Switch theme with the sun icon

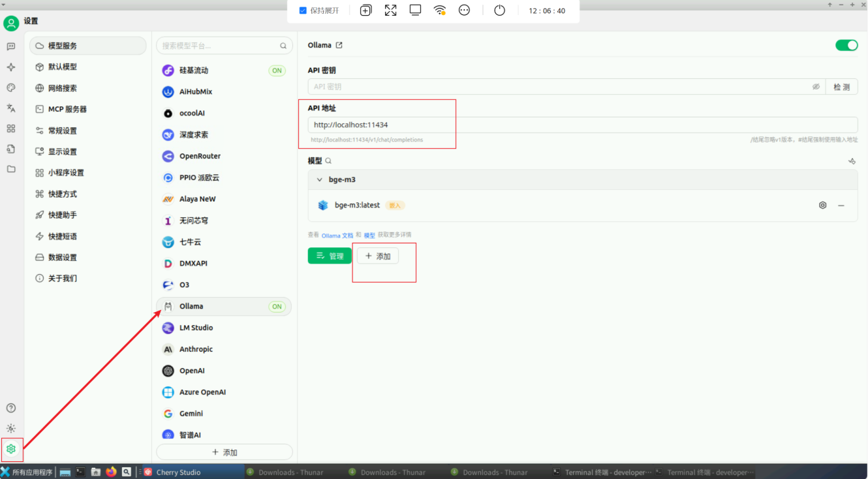pyautogui.click(x=11, y=428)
